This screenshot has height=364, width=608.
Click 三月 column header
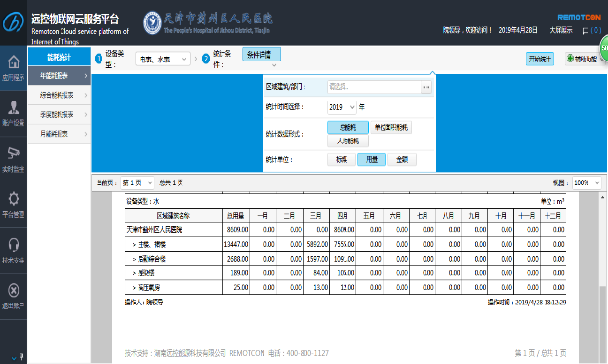(315, 216)
